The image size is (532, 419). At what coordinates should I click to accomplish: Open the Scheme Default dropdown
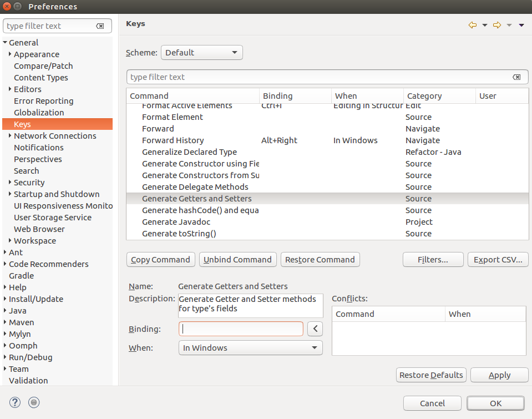click(x=202, y=53)
